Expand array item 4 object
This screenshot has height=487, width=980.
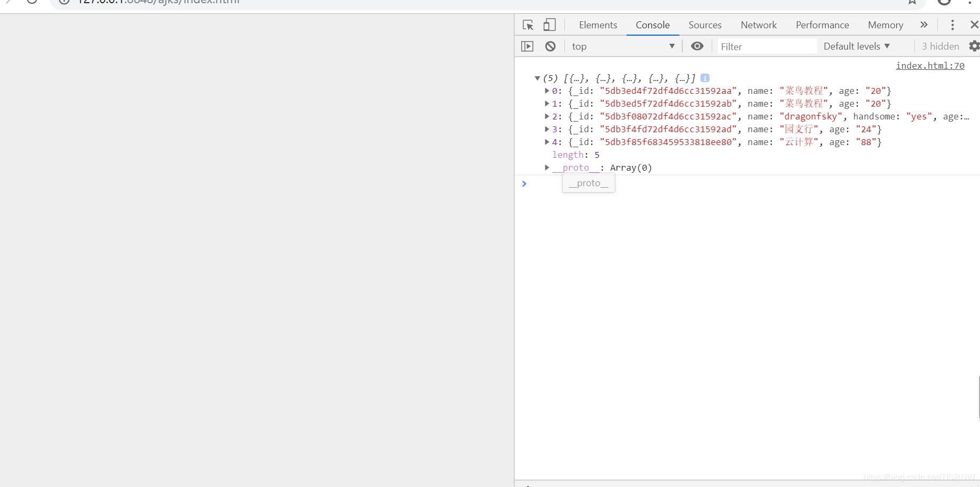click(x=547, y=142)
